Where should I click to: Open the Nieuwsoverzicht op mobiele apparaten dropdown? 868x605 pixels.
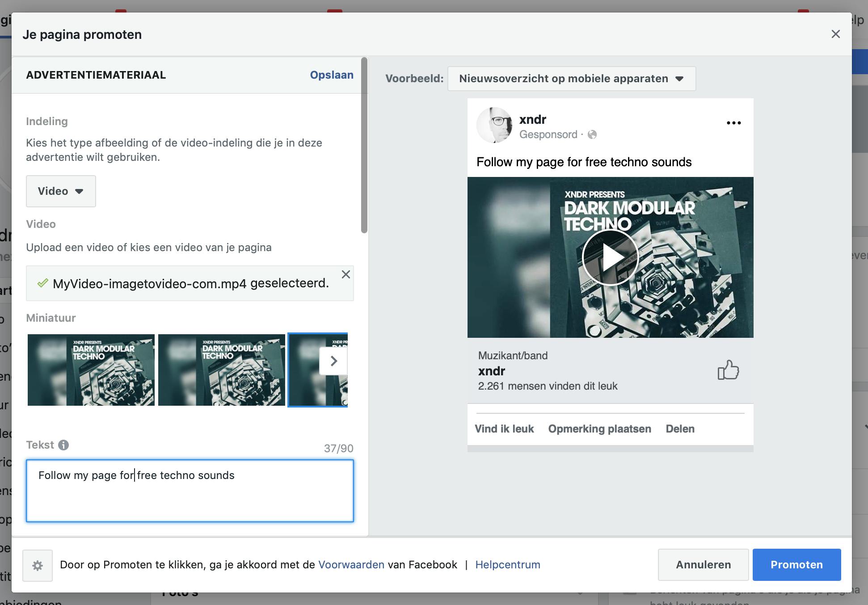(x=571, y=79)
